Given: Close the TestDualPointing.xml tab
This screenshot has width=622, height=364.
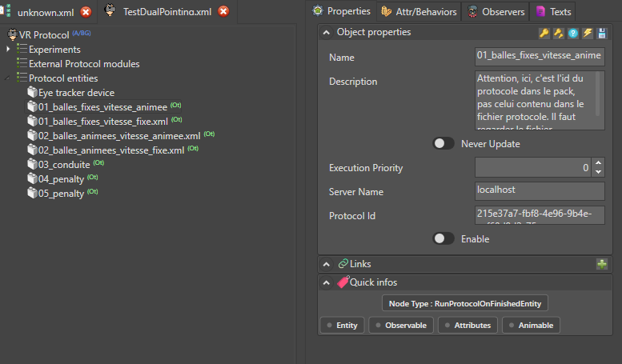Looking at the screenshot, I should (223, 11).
